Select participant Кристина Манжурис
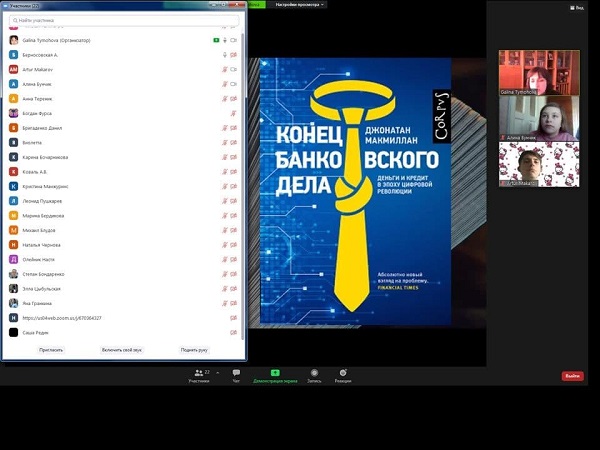Viewport: 600px width, 450px height. point(124,186)
